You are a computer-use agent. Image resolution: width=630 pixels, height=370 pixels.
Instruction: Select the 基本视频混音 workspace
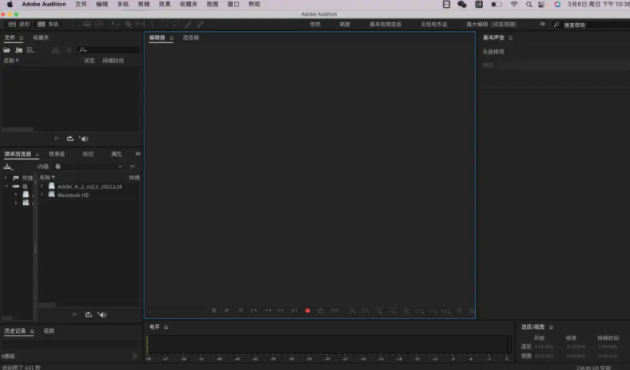[385, 25]
